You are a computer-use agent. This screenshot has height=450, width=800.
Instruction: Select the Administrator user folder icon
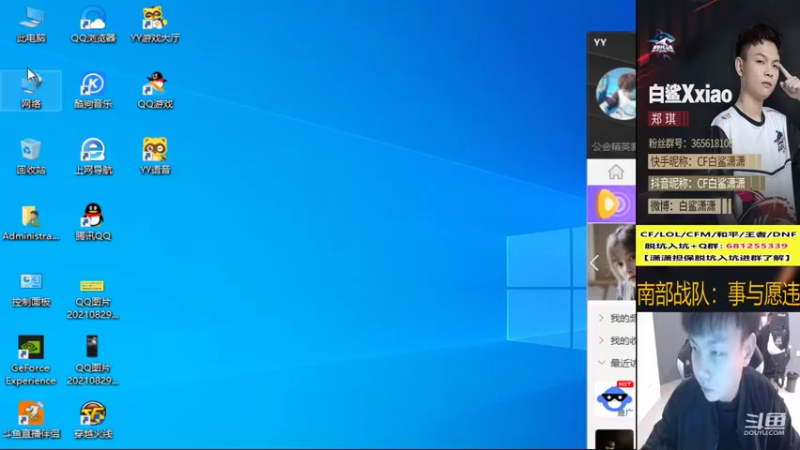31,222
